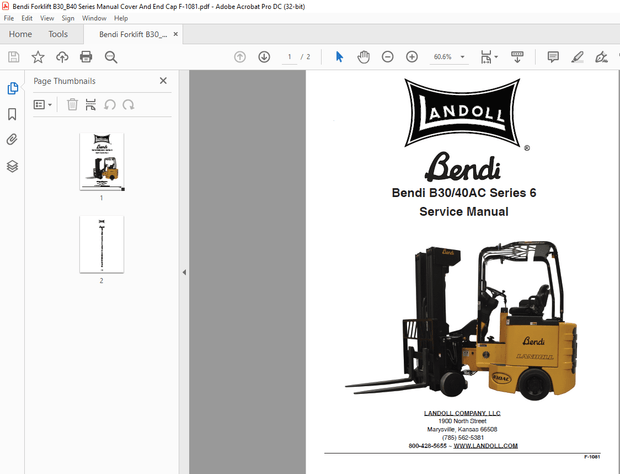Click the Page Thumbnails panel title
This screenshot has height=474, width=620.
(x=64, y=81)
